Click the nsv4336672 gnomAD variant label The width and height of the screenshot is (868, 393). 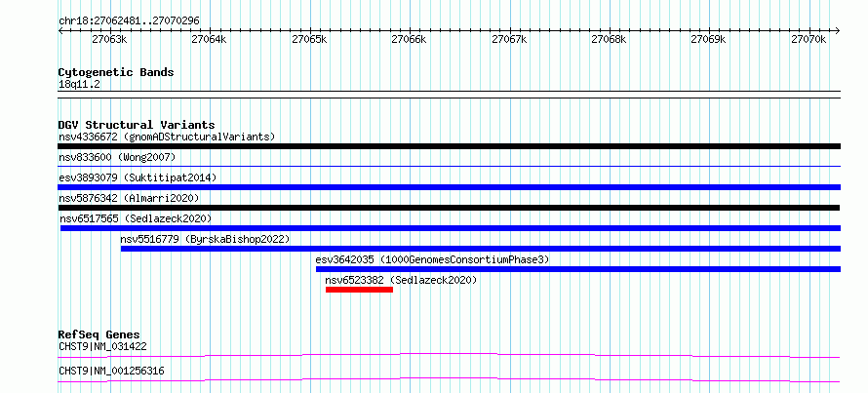point(167,137)
